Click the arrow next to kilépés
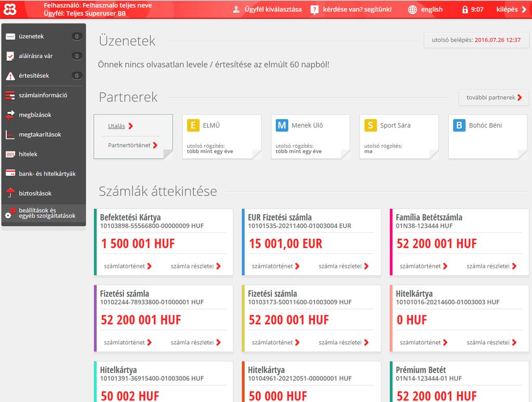 (x=524, y=9)
